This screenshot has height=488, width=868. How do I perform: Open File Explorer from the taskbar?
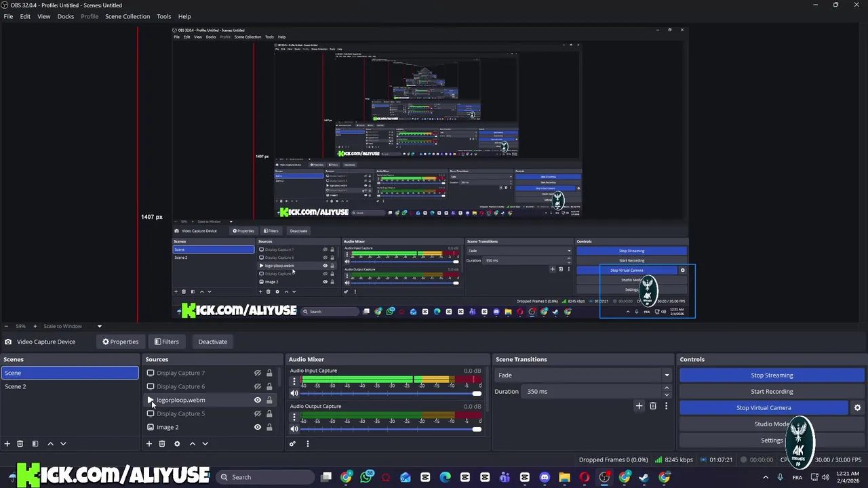(564, 477)
